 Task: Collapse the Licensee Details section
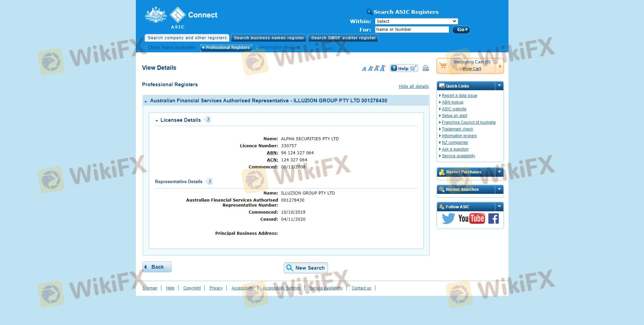click(157, 120)
